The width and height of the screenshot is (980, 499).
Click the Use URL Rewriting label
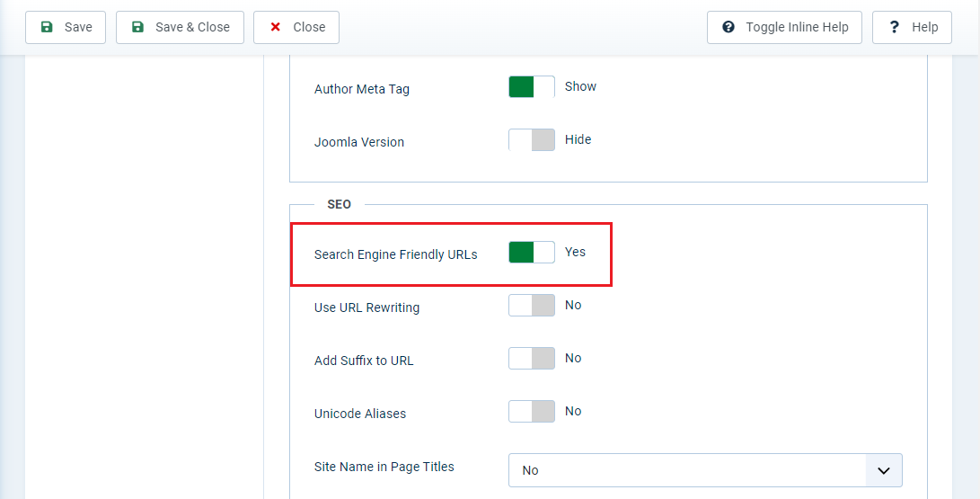click(366, 307)
